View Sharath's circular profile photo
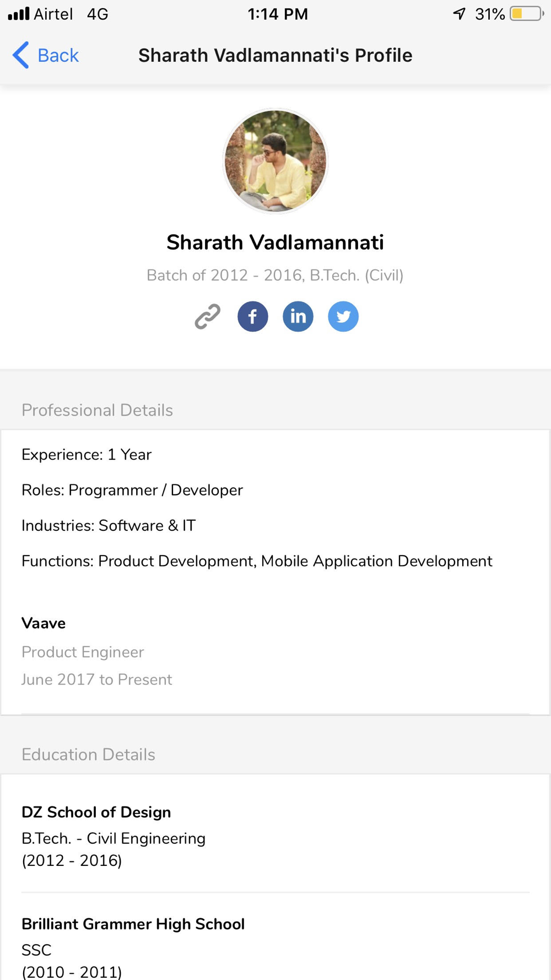Viewport: 551px width, 980px height. pyautogui.click(x=275, y=161)
